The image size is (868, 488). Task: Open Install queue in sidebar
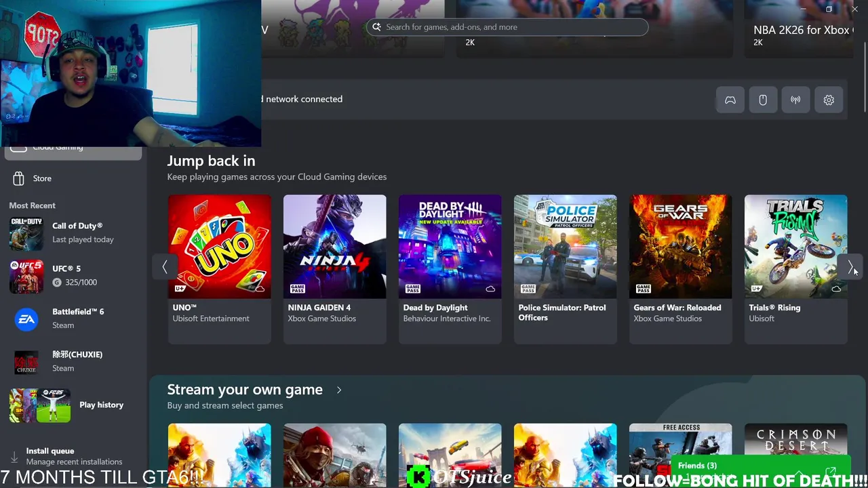click(x=73, y=456)
